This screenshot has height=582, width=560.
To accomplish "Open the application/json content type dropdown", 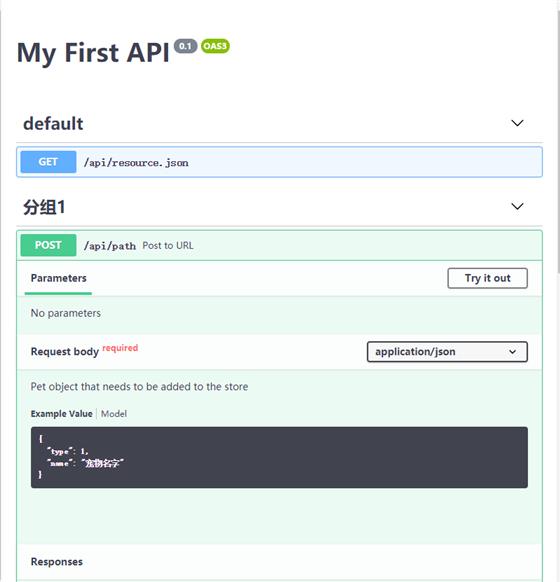I will pos(447,352).
